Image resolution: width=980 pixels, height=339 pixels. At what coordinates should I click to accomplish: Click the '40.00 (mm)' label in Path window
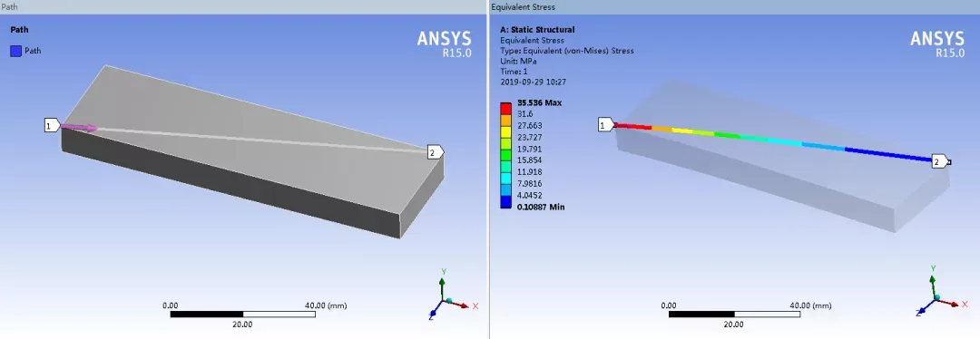tap(327, 305)
